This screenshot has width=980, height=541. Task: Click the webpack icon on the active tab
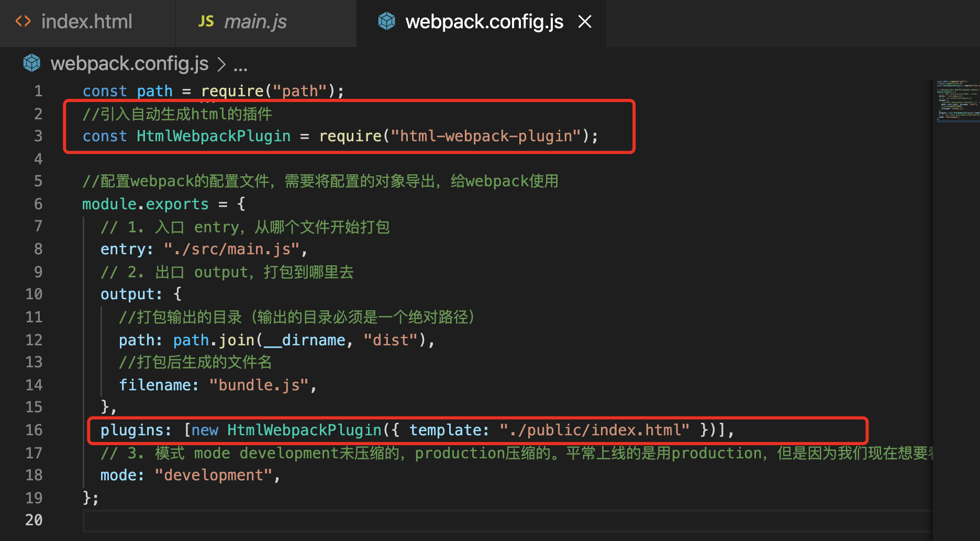pos(386,21)
